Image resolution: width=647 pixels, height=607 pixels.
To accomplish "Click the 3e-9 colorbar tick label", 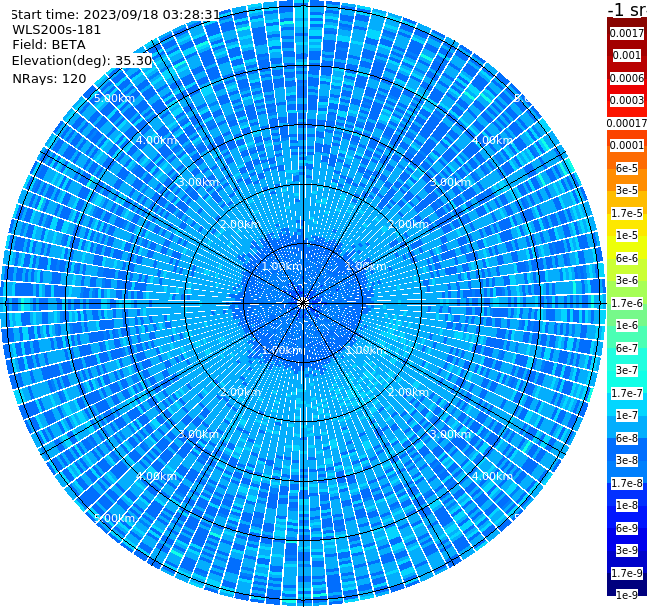I will tap(627, 550).
